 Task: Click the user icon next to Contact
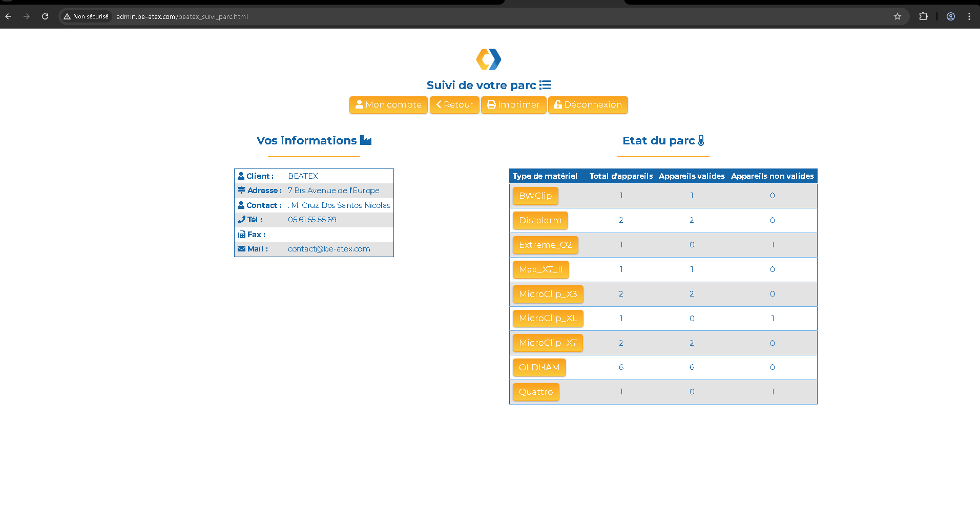click(241, 205)
